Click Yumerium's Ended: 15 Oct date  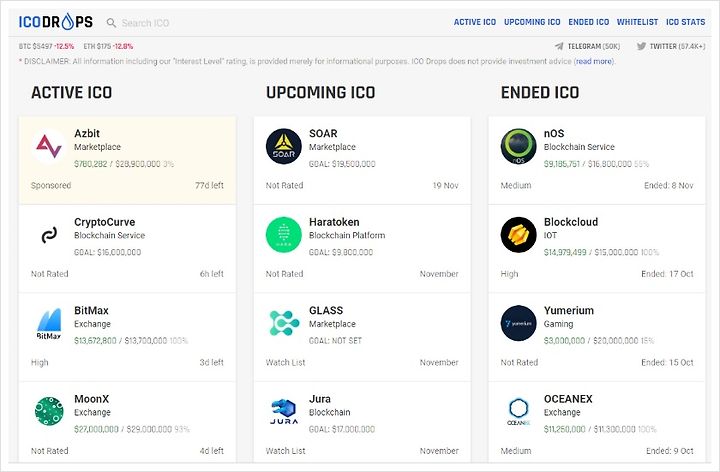pos(667,363)
